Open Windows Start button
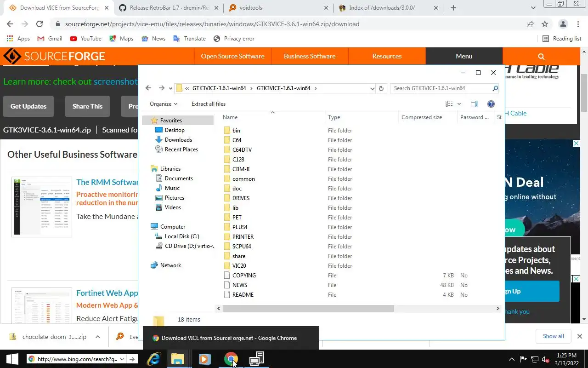 tap(12, 359)
